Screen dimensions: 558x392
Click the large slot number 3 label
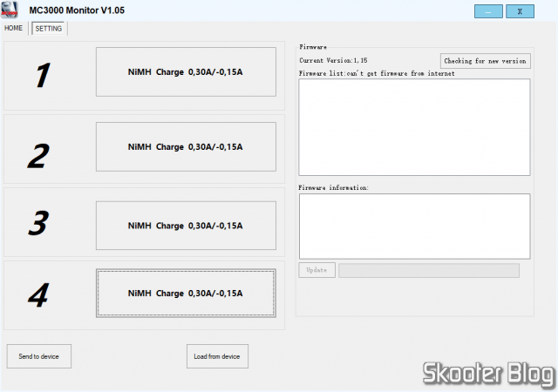(x=38, y=223)
